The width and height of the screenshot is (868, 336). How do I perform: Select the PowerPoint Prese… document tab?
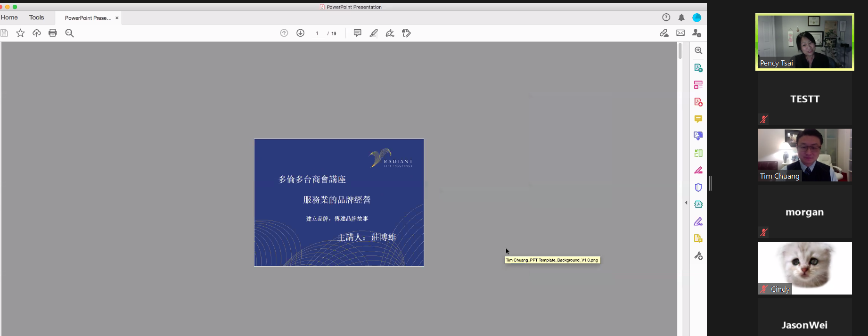(88, 18)
